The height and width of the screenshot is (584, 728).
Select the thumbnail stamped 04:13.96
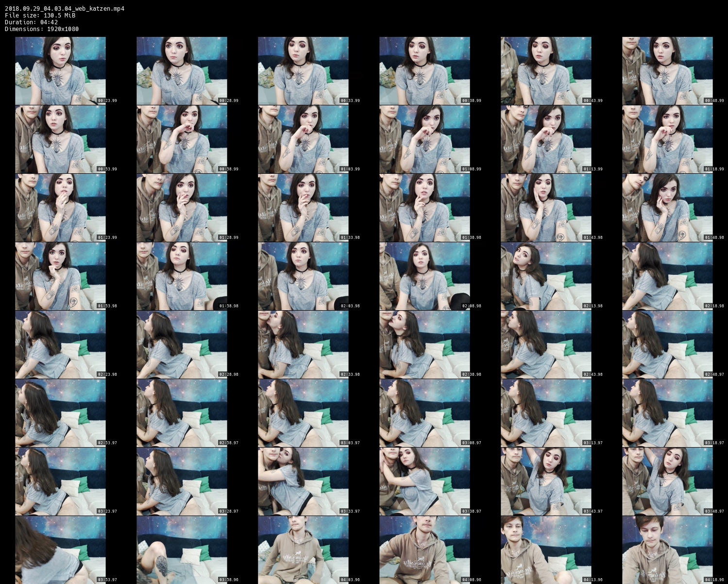[546, 550]
